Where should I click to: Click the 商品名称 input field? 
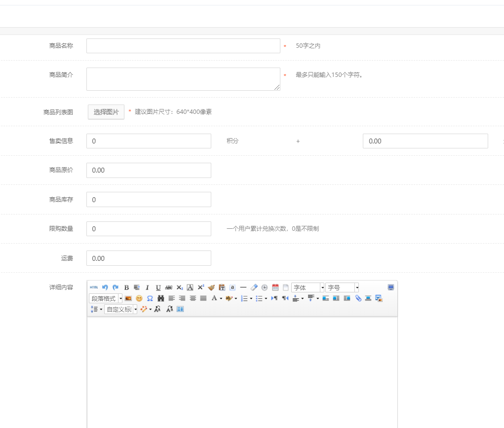tap(183, 46)
